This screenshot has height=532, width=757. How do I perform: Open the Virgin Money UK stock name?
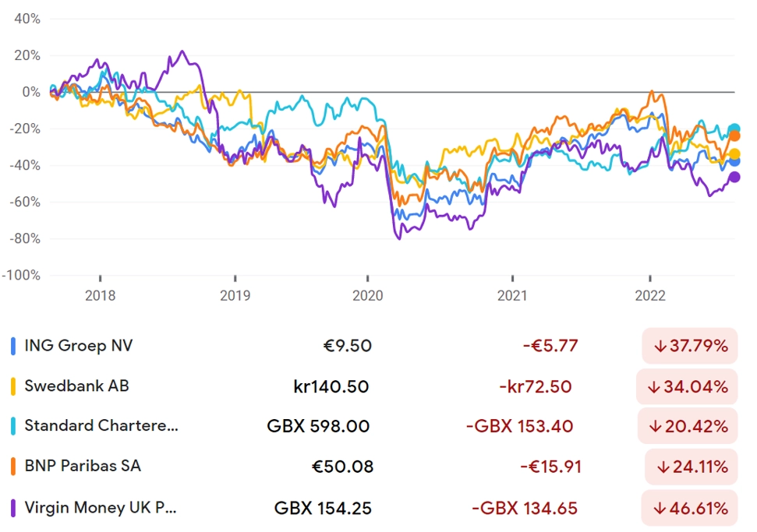[101, 508]
